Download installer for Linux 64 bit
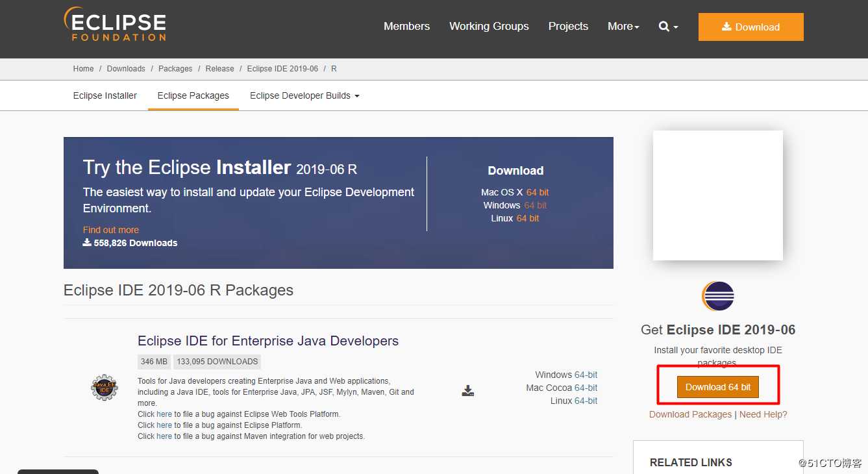Screen dimensions: 868x474 [528, 218]
